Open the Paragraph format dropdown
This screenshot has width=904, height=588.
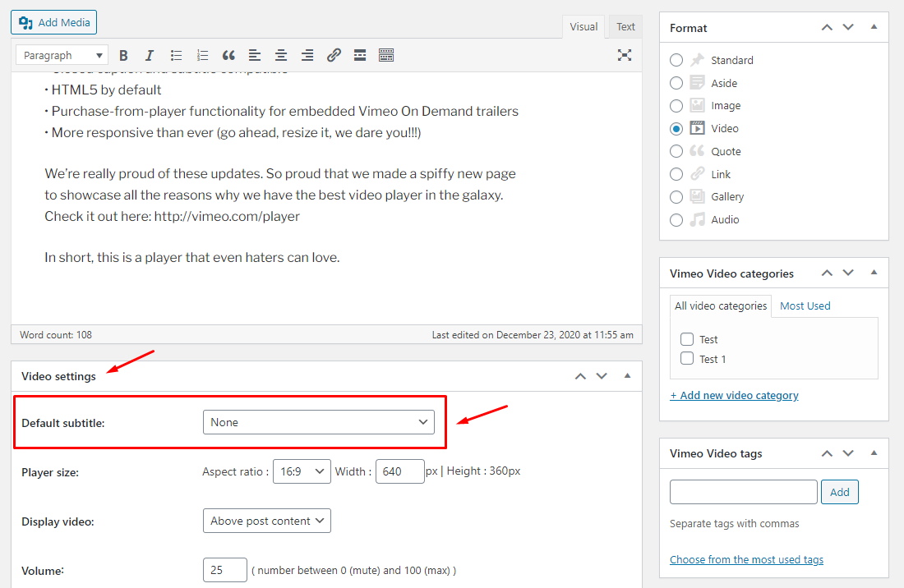pos(62,55)
